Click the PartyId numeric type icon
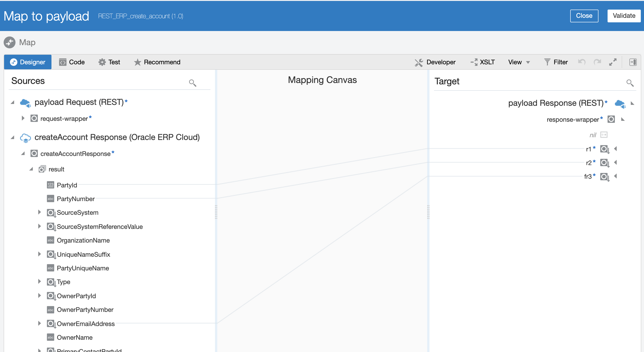The image size is (644, 352). tap(51, 185)
